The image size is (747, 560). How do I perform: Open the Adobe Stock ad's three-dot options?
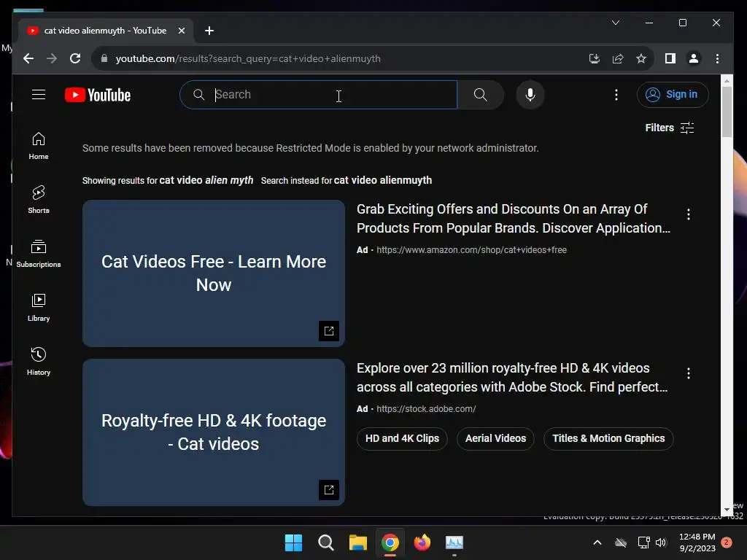coord(688,373)
